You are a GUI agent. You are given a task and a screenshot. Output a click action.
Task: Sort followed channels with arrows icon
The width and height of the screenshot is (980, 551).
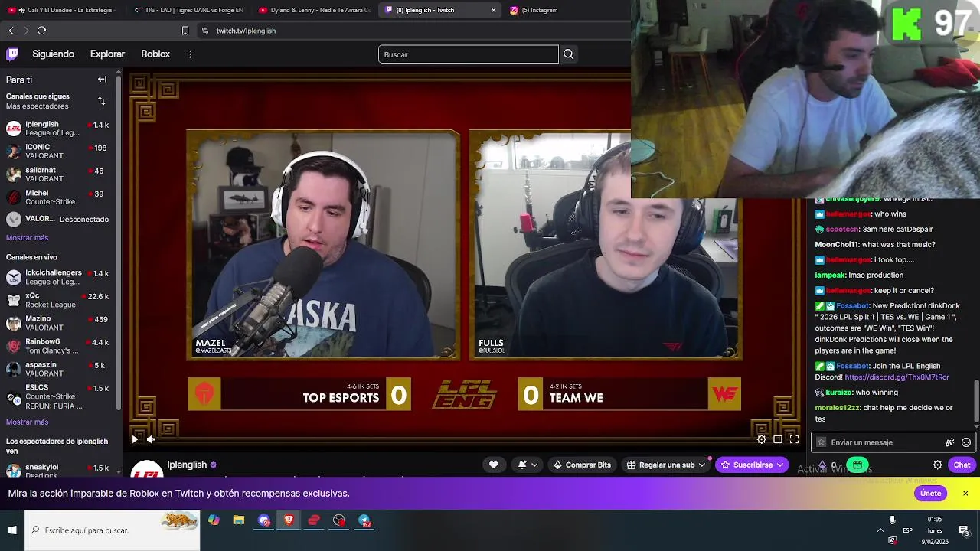101,101
